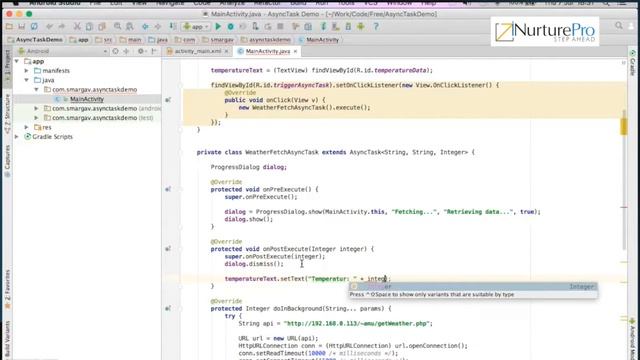640x360 pixels.
Task: Toggle the 1: Project tool window
Action: 7,66
